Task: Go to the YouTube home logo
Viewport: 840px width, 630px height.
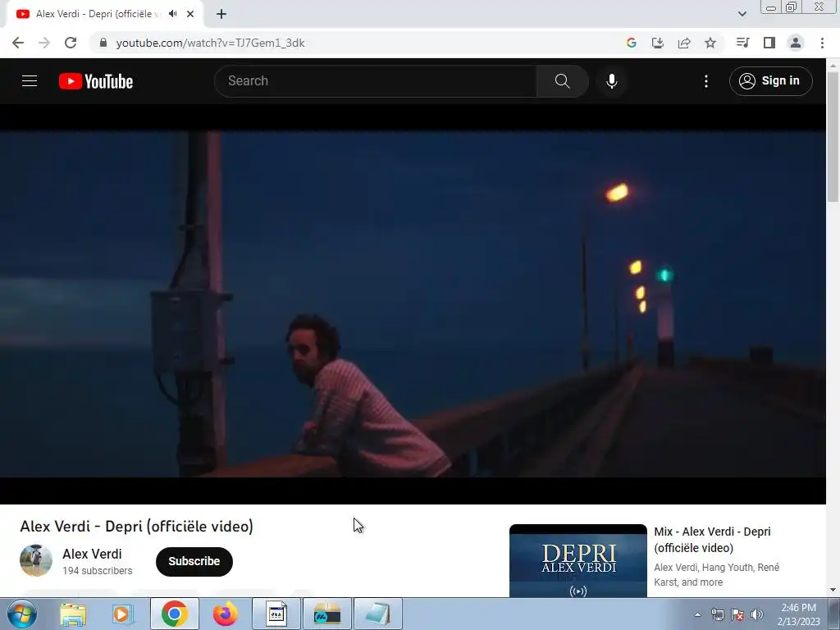Action: pyautogui.click(x=96, y=81)
